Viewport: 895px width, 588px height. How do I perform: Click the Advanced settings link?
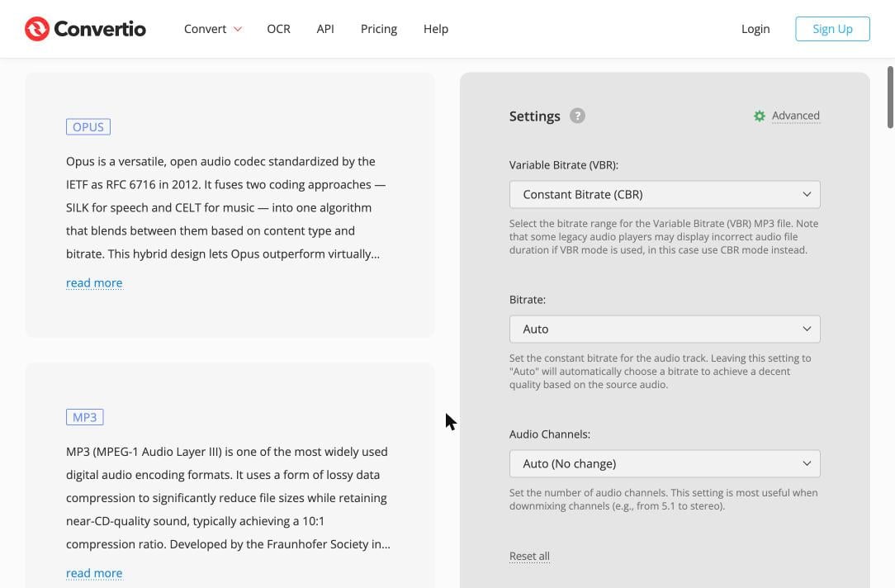[796, 116]
